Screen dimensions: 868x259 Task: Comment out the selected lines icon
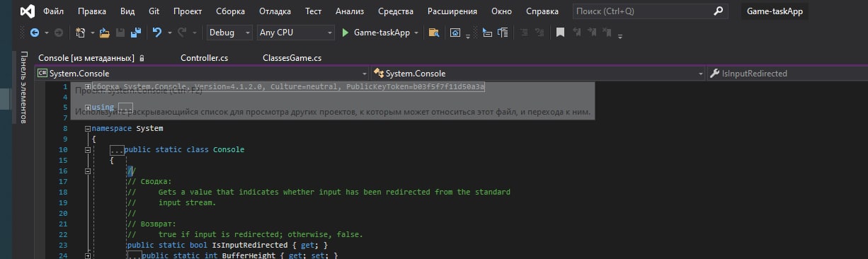tap(524, 33)
